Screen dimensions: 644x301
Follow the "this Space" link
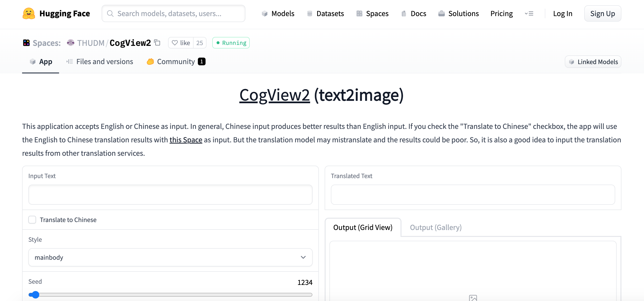[186, 140]
